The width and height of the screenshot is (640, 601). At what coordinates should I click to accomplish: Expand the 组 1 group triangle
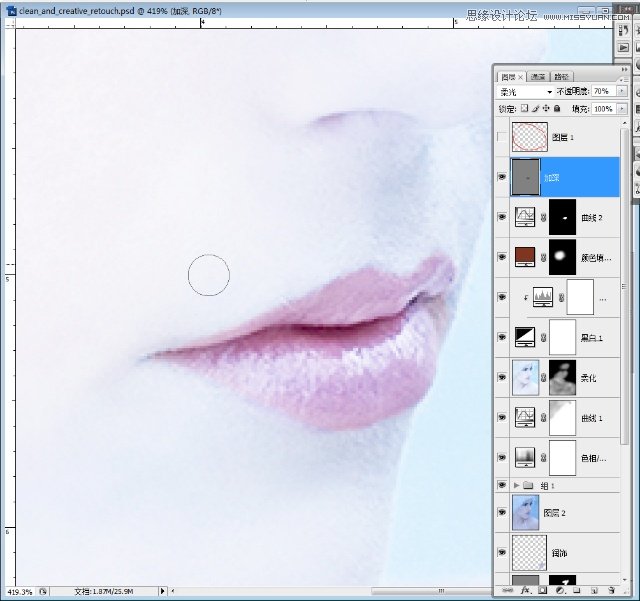coord(516,485)
